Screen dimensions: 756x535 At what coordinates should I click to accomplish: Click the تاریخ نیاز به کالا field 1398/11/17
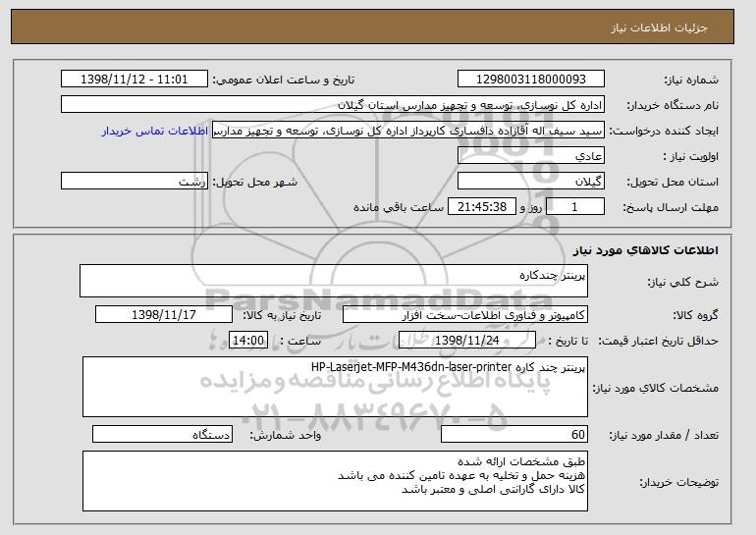pyautogui.click(x=164, y=315)
